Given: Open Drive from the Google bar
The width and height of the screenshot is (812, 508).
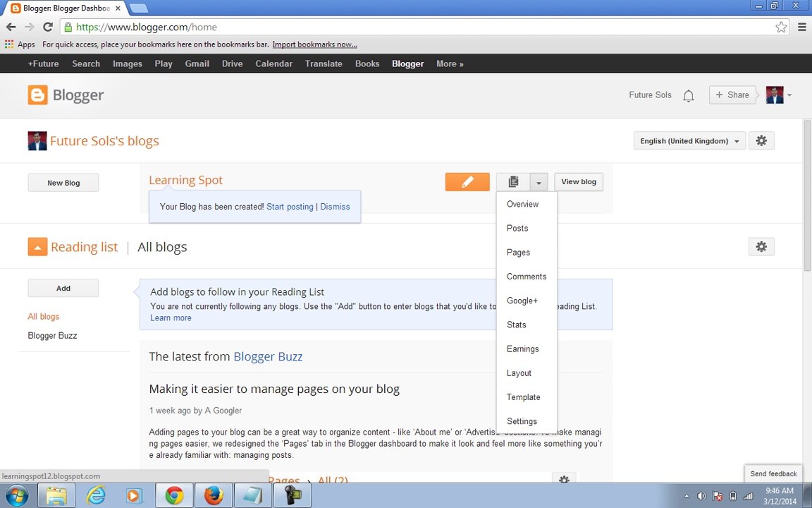Looking at the screenshot, I should click(x=232, y=64).
